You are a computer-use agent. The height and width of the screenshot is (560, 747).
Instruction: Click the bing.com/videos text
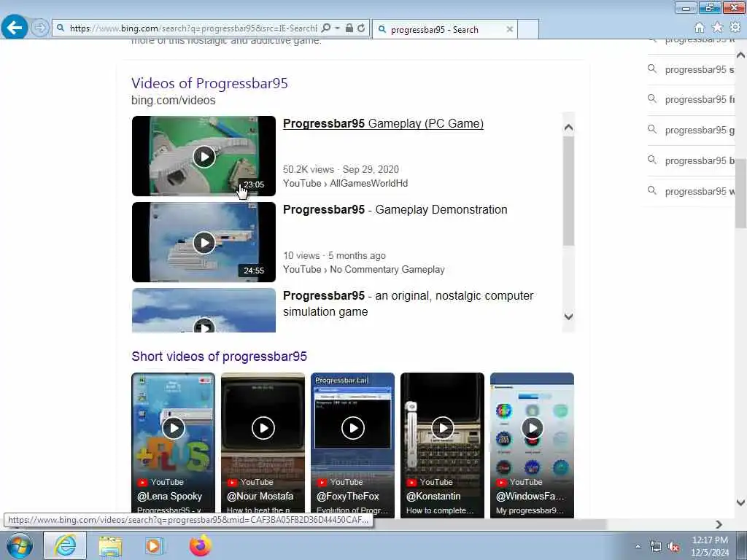174,101
